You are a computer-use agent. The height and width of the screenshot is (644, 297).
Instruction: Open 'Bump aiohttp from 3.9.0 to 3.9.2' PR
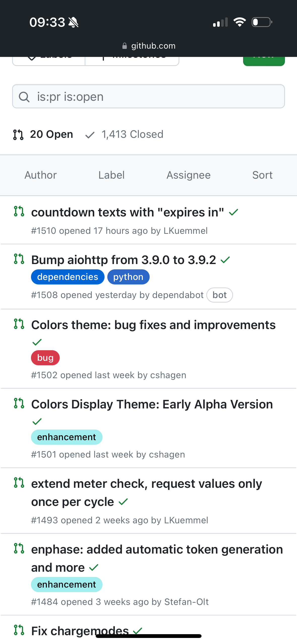tap(123, 260)
